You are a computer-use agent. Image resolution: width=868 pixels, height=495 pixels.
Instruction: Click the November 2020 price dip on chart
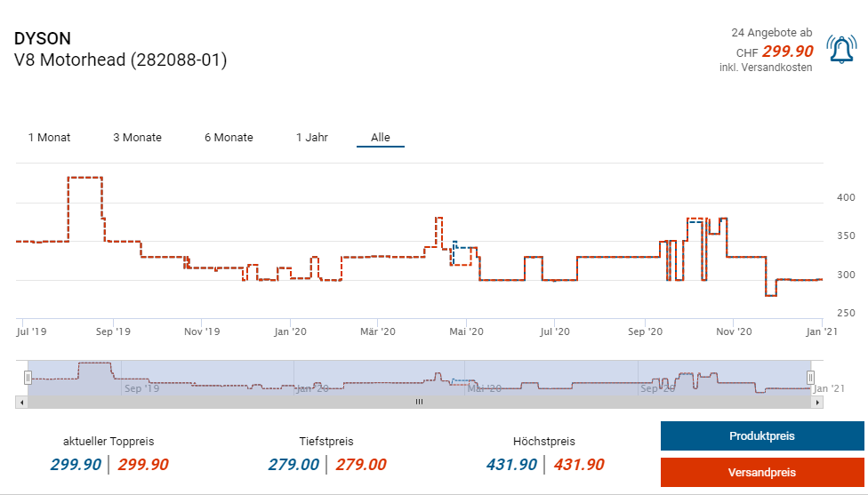click(x=770, y=295)
